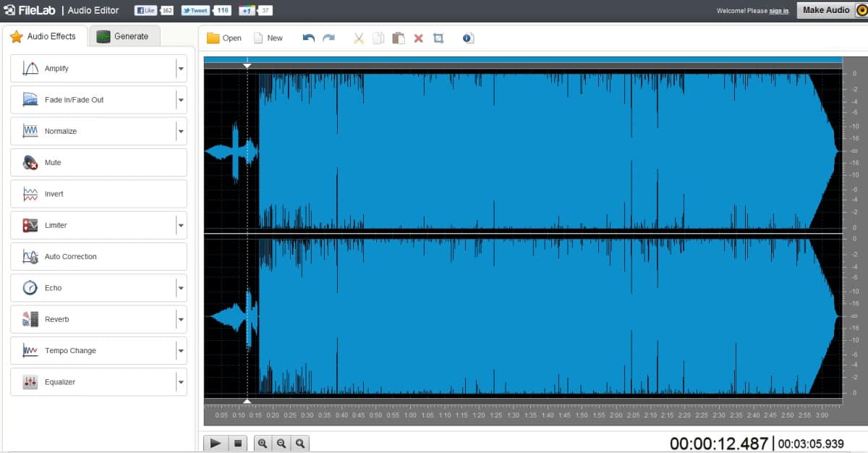Paste audio from clipboard

tap(399, 38)
